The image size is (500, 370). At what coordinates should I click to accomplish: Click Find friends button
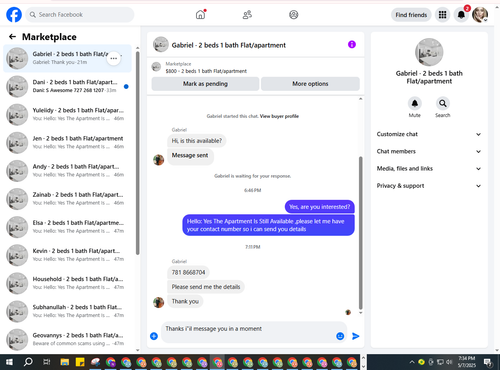point(411,15)
